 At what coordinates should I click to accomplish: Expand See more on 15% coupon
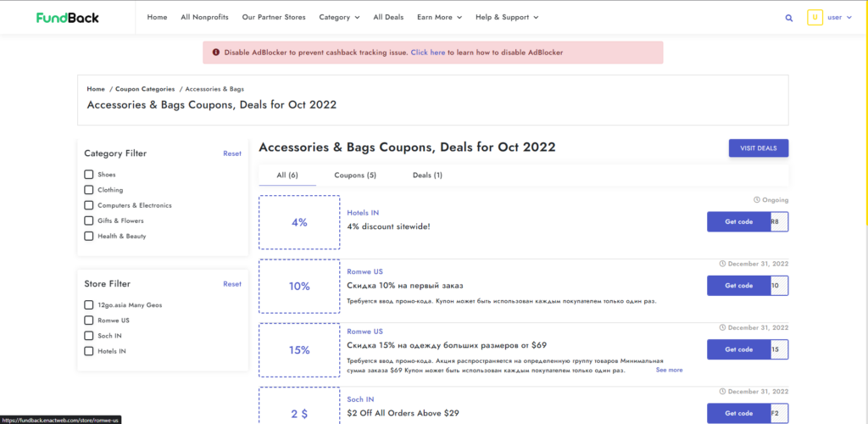point(670,370)
